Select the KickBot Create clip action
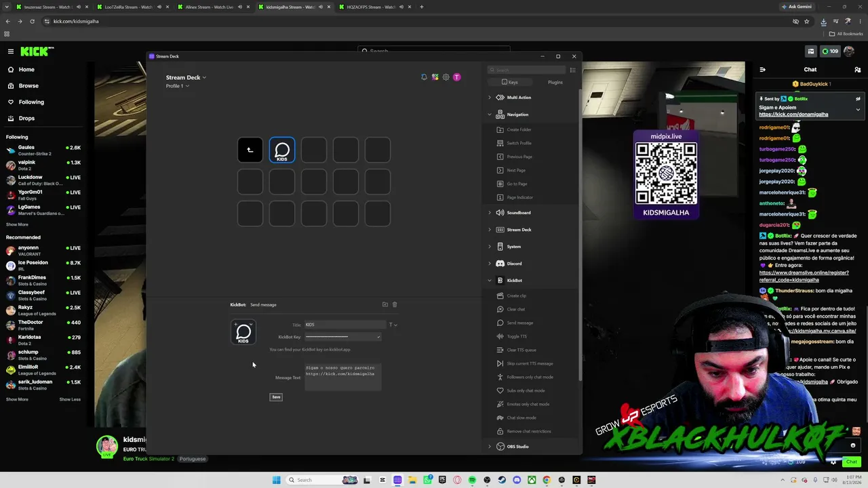The height and width of the screenshot is (488, 868). (517, 296)
